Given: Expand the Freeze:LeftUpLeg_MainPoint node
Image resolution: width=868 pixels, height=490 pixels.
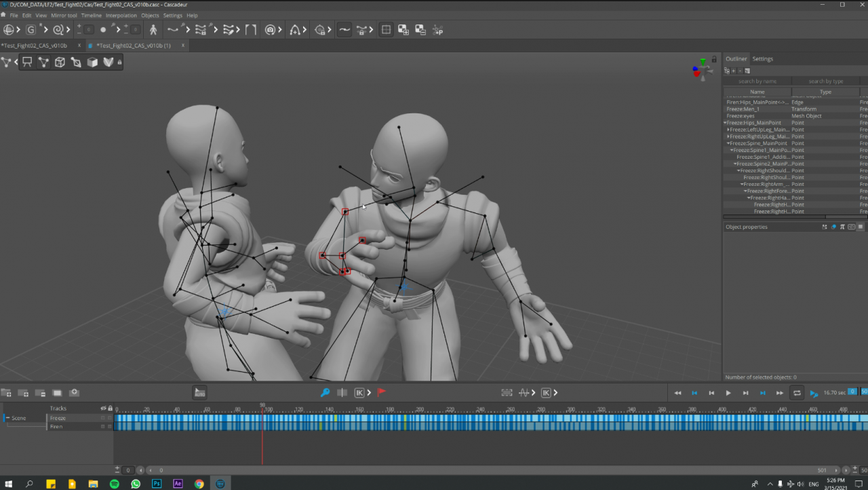Looking at the screenshot, I should (728, 130).
